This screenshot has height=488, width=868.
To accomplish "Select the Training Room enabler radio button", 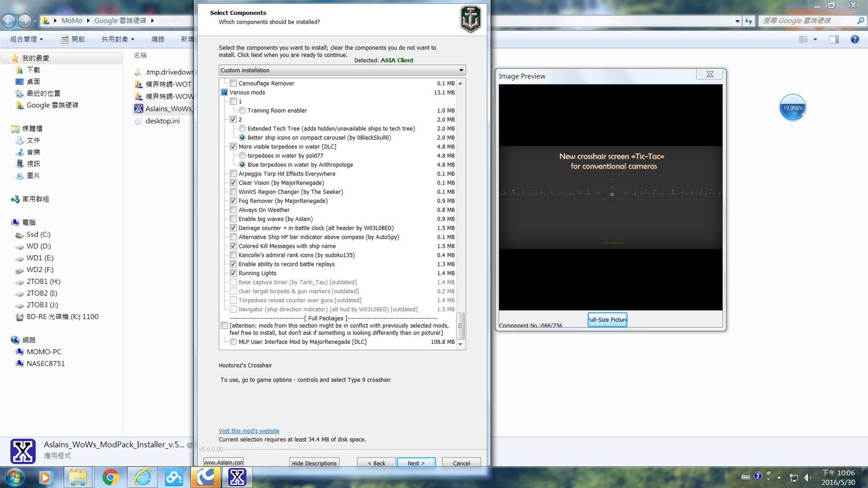I will 243,111.
